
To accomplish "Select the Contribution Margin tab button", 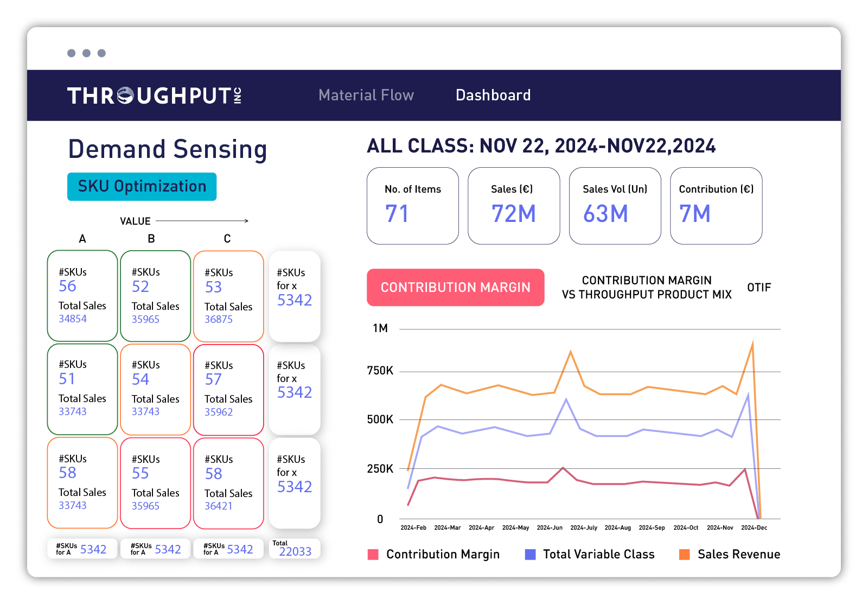I will pos(455,288).
